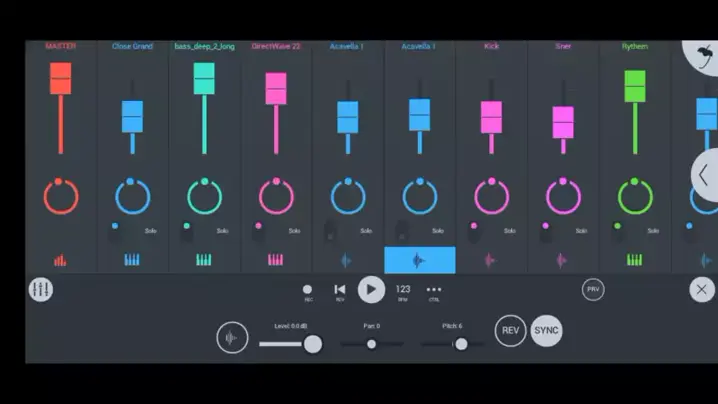Click the MASTER level meter icon

[x=60, y=260]
